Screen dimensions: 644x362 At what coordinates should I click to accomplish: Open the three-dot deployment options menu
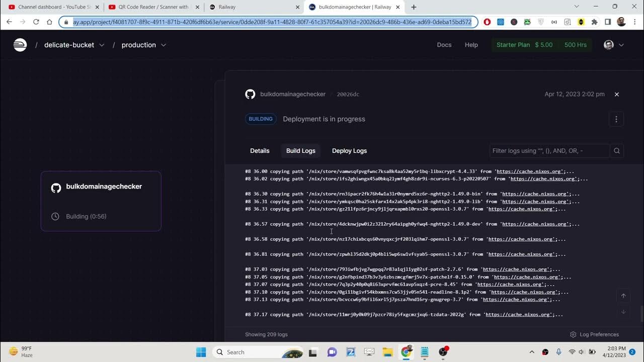pos(616,119)
